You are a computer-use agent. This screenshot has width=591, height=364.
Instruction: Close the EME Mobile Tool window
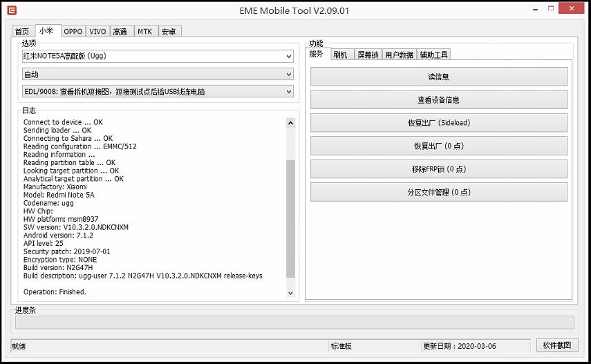[572, 8]
